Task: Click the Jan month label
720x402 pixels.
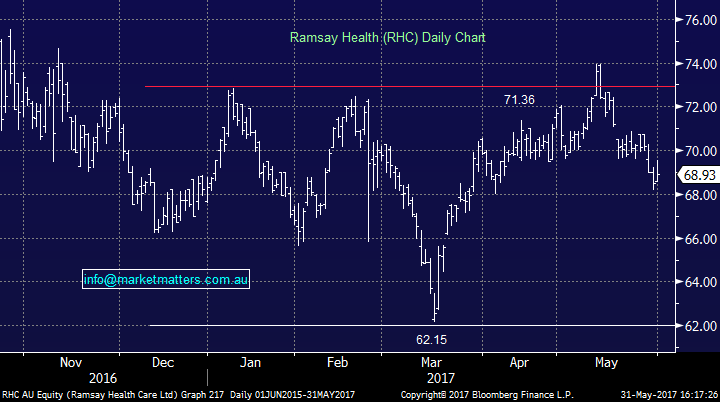Action: (250, 362)
